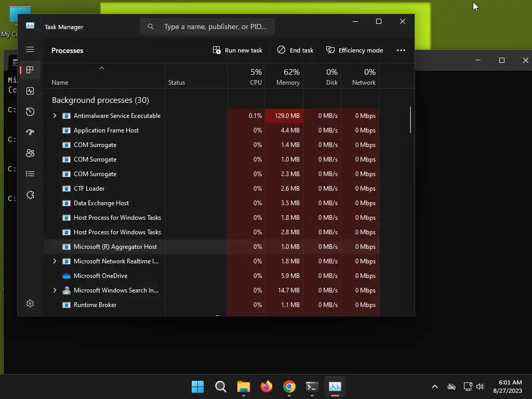Click the CTF Loader process icon
The height and width of the screenshot is (399, 532).
point(66,189)
